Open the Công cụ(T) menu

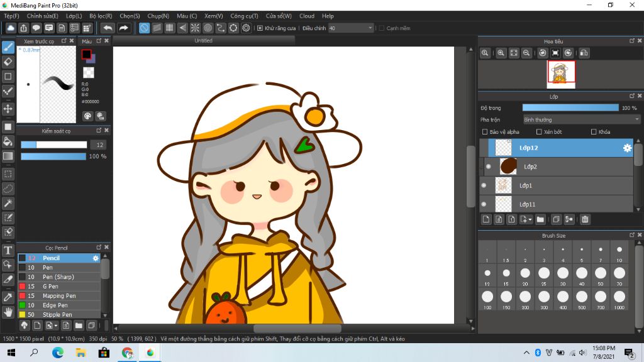(244, 16)
